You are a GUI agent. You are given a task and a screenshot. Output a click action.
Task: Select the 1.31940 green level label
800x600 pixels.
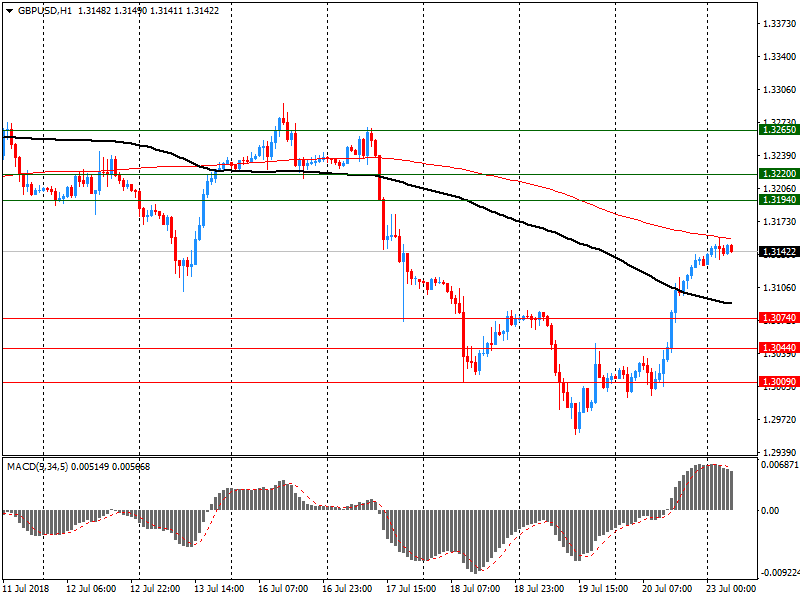click(779, 200)
